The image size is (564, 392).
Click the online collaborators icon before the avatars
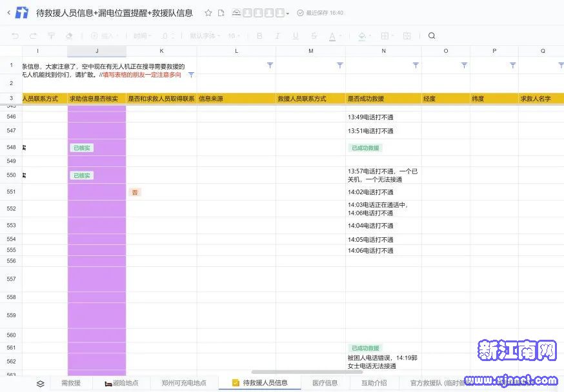tap(236, 13)
